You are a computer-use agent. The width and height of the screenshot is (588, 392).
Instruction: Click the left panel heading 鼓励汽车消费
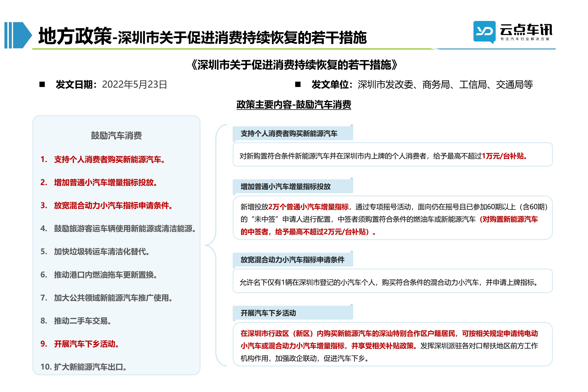click(116, 135)
